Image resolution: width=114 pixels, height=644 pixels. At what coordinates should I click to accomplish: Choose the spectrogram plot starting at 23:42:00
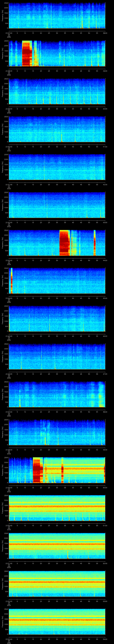coord(57,205)
